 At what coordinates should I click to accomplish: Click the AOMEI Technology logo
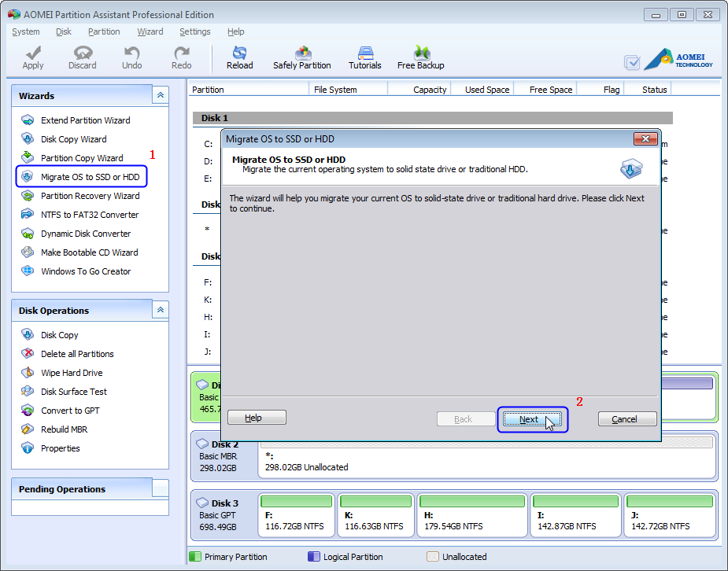678,59
